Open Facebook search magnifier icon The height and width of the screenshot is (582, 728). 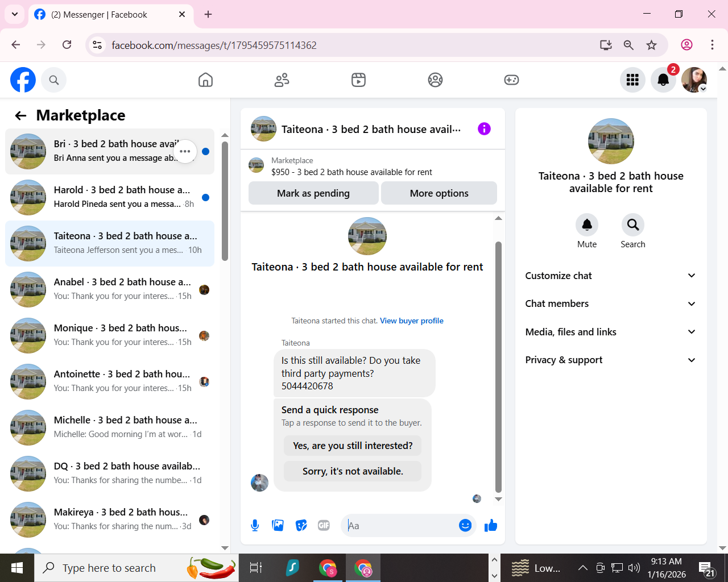[x=54, y=80]
